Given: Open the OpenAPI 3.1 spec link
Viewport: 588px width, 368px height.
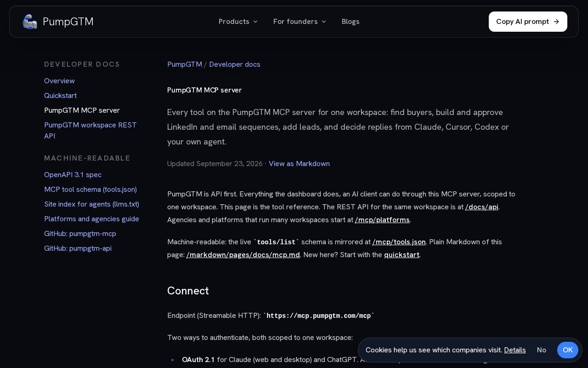Looking at the screenshot, I should tap(73, 175).
